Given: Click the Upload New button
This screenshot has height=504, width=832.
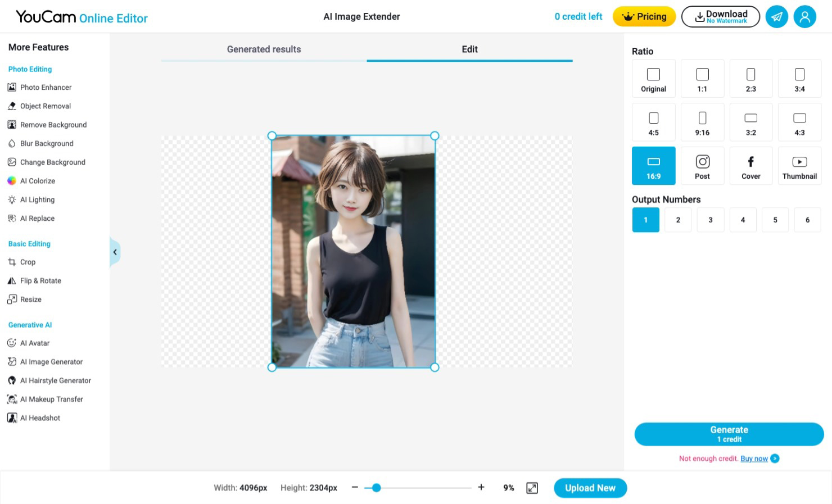Looking at the screenshot, I should click(590, 488).
